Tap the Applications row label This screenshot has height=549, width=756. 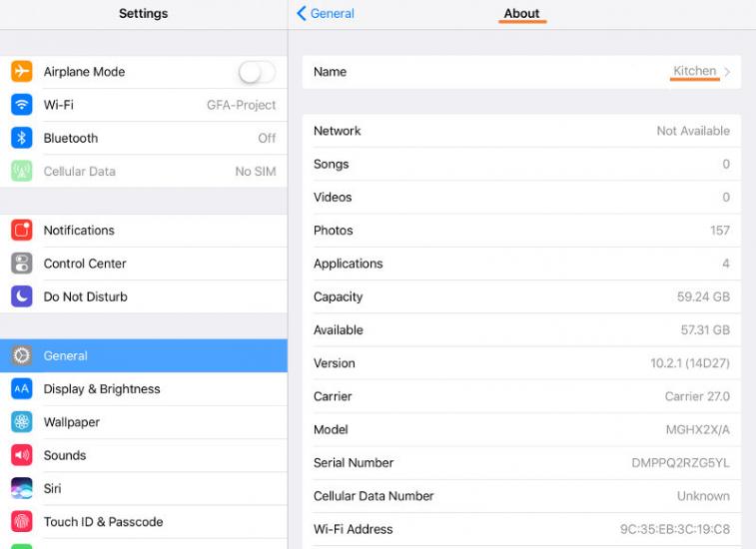tap(349, 264)
